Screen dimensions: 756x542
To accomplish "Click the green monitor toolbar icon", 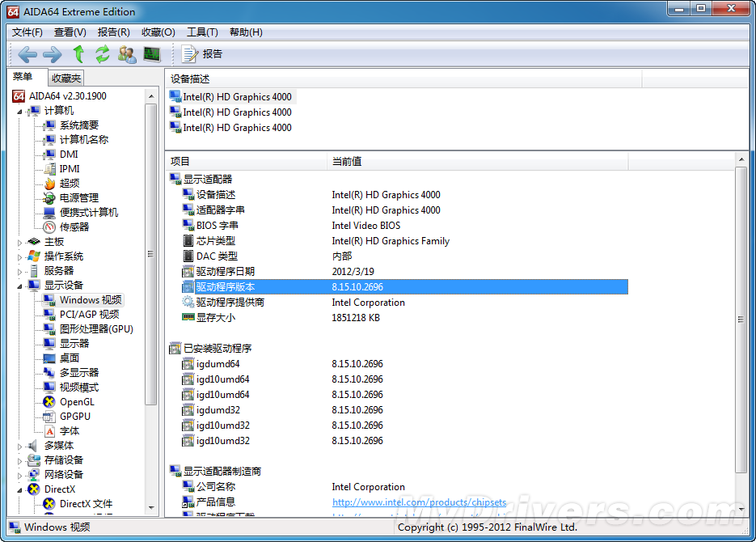I will [x=151, y=54].
